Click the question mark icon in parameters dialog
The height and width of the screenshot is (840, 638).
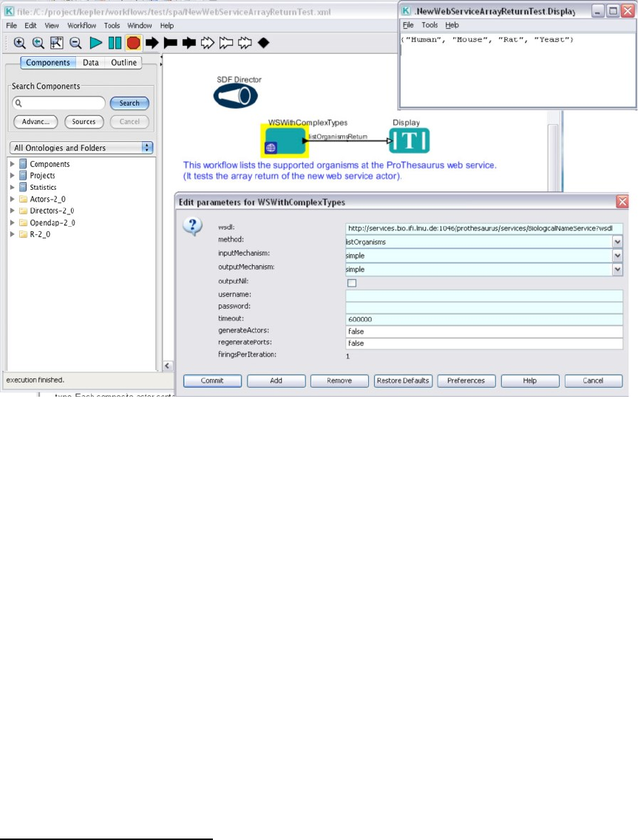click(192, 226)
